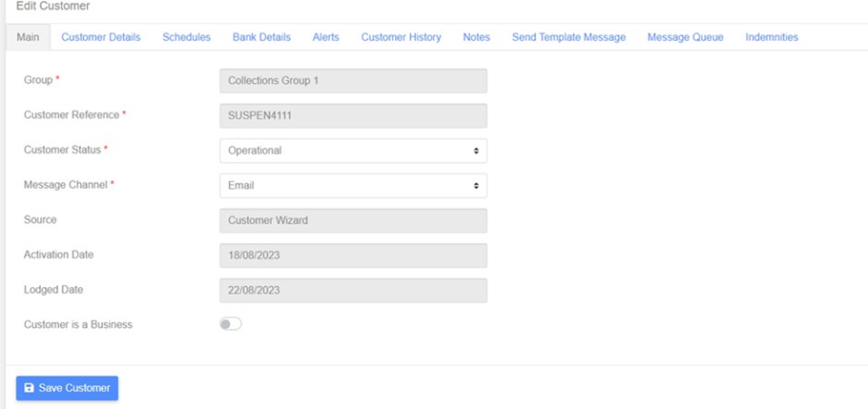Open the Send Template Message tab
Viewport: 868px width, 409px height.
click(x=568, y=37)
